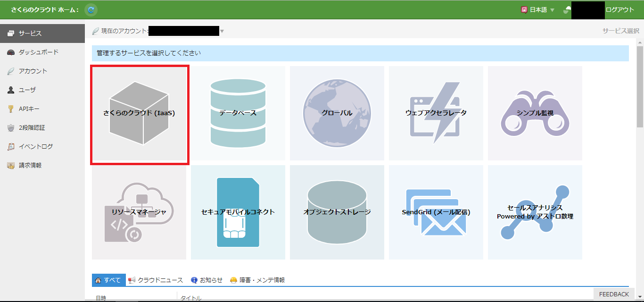Click the サービス選択 label
Image resolution: width=644 pixels, height=302 pixels.
[620, 31]
